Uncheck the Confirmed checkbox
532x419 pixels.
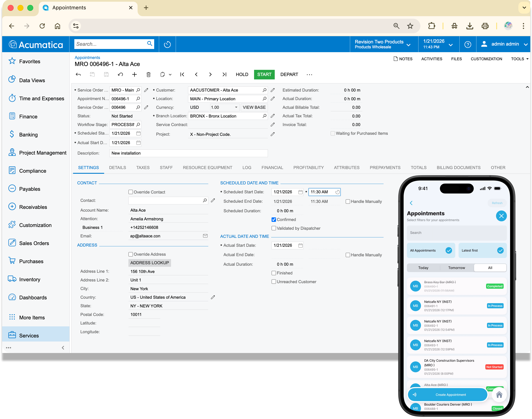(274, 220)
